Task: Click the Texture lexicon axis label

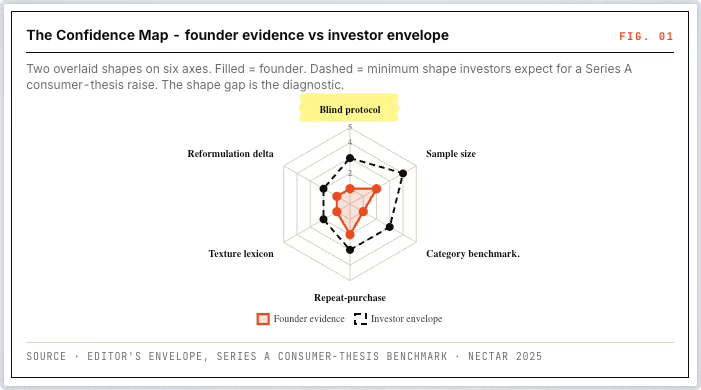Action: coord(241,254)
